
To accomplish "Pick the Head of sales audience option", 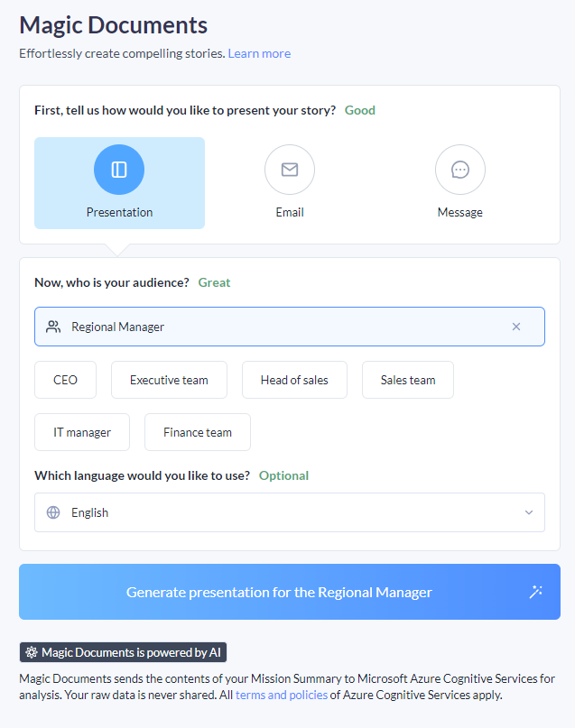I will pyautogui.click(x=294, y=380).
